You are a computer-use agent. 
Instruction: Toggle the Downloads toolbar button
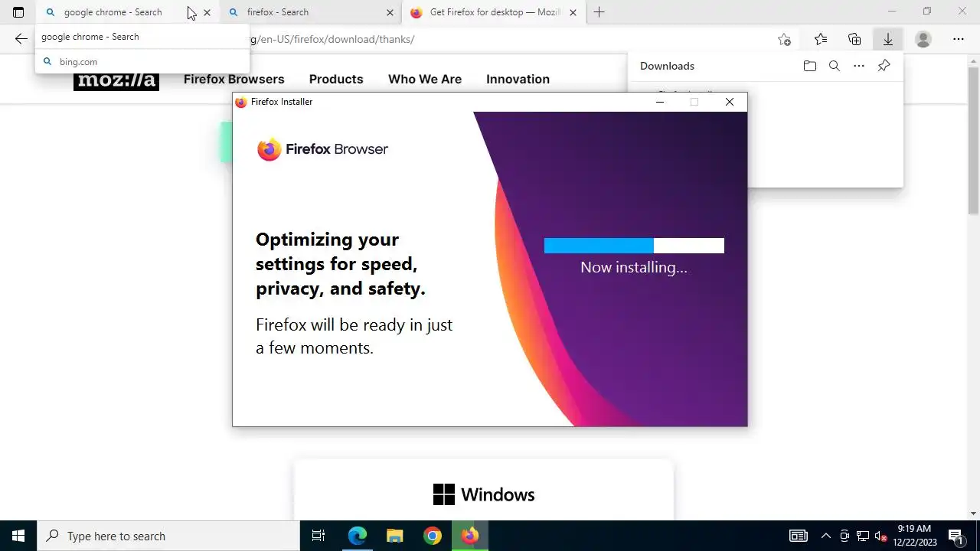coord(888,39)
